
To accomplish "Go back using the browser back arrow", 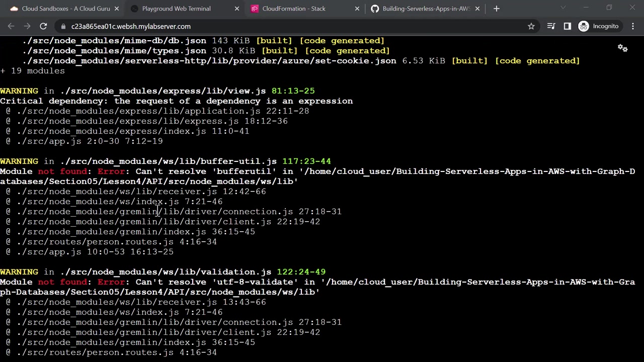I will coord(11,26).
